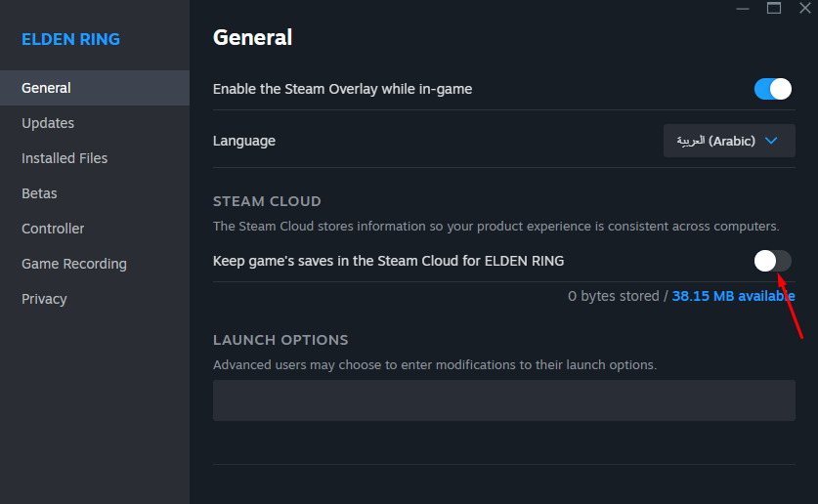Open the Arabic language dropdown
The width and height of the screenshot is (818, 504).
[728, 141]
